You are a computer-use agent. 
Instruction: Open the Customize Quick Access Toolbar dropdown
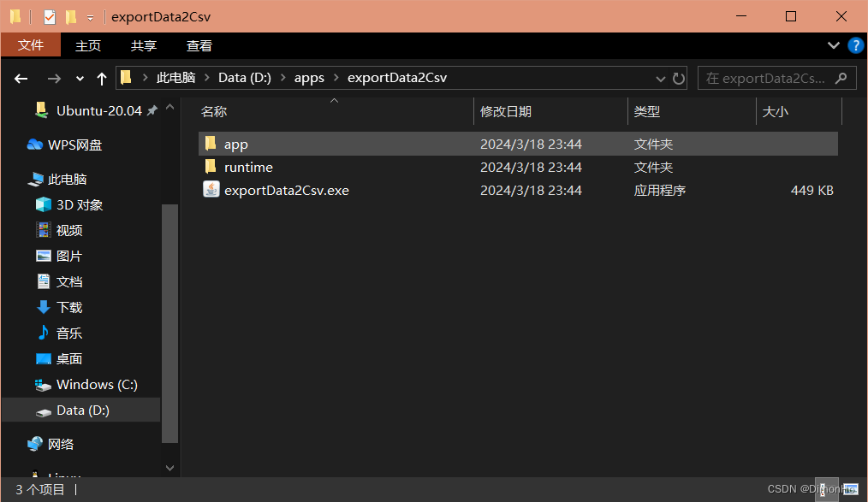(x=90, y=18)
